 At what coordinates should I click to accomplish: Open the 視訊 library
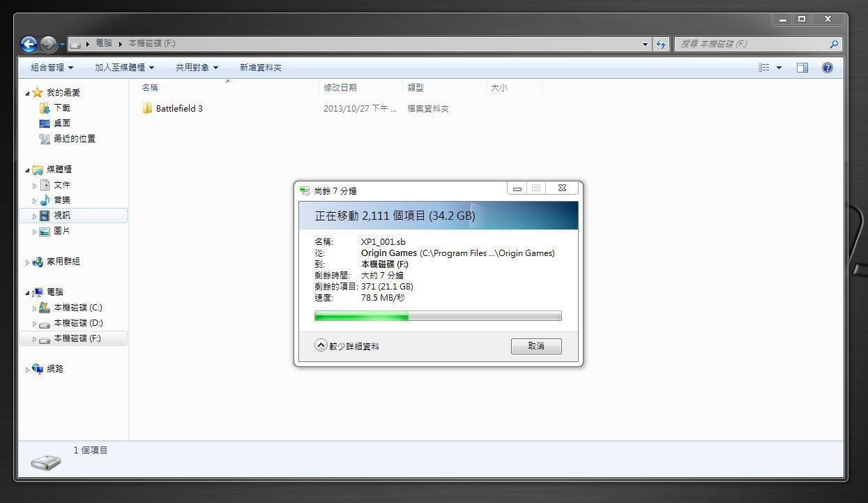tap(62, 216)
